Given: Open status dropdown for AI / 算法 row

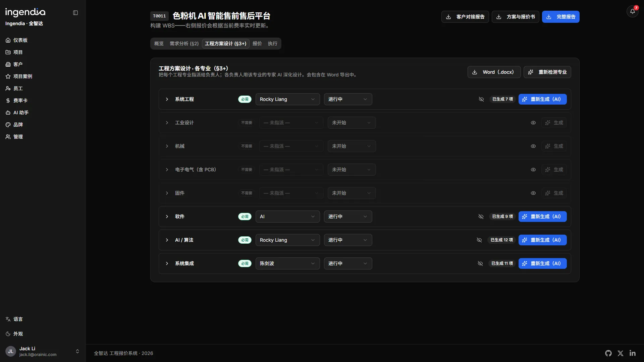Looking at the screenshot, I should (348, 240).
